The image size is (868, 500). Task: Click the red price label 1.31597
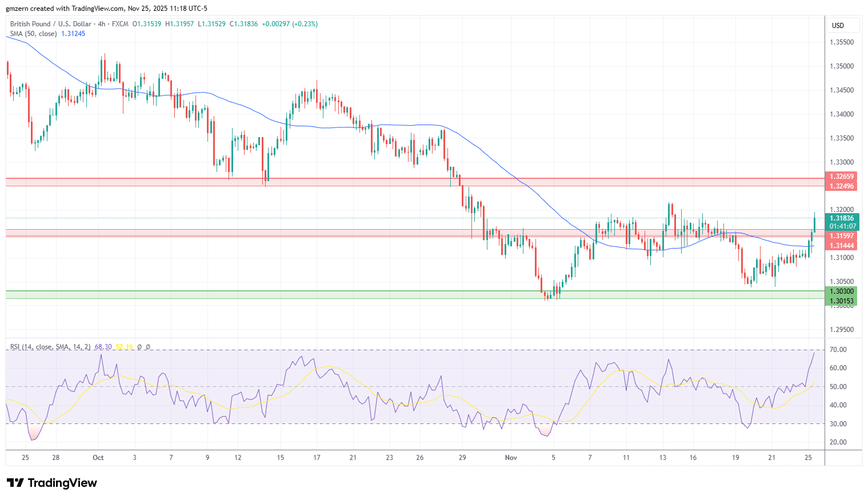point(842,236)
